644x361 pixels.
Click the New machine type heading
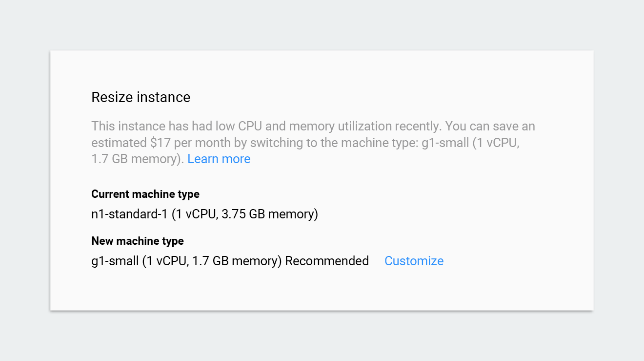(137, 241)
